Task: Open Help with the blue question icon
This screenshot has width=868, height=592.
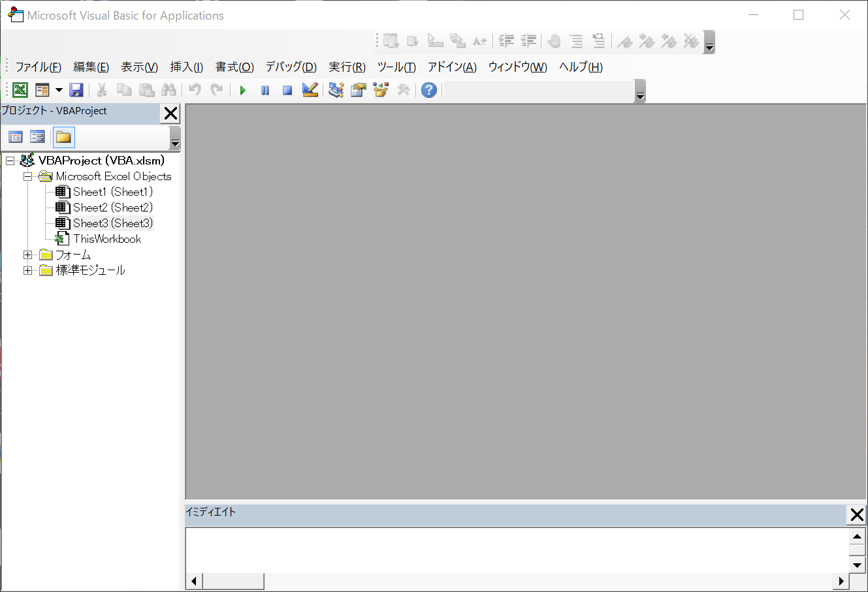Action: [429, 90]
